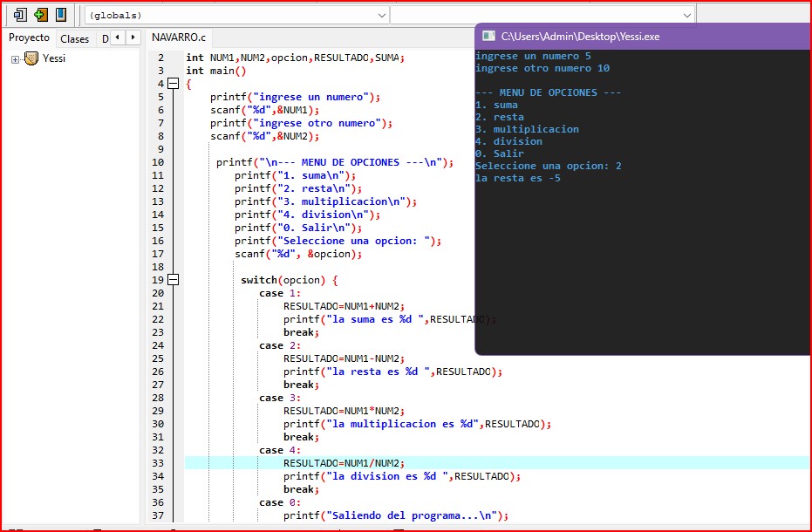812x532 pixels.
Task: Switch to the Proyecto tab
Action: tap(29, 38)
